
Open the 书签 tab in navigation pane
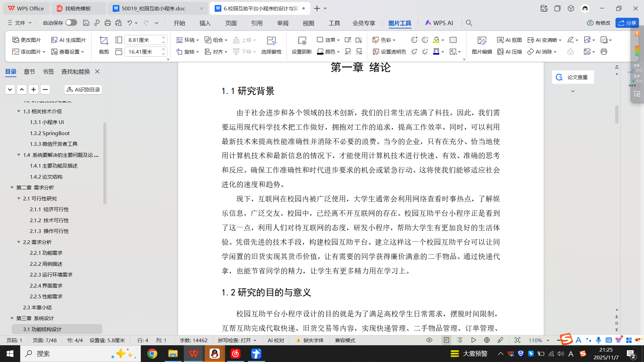coord(48,71)
